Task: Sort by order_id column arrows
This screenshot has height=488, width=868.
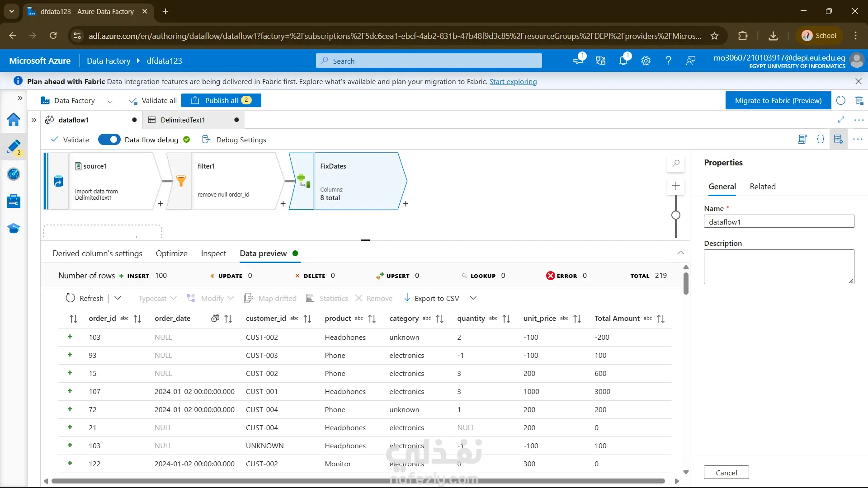Action: [137, 319]
